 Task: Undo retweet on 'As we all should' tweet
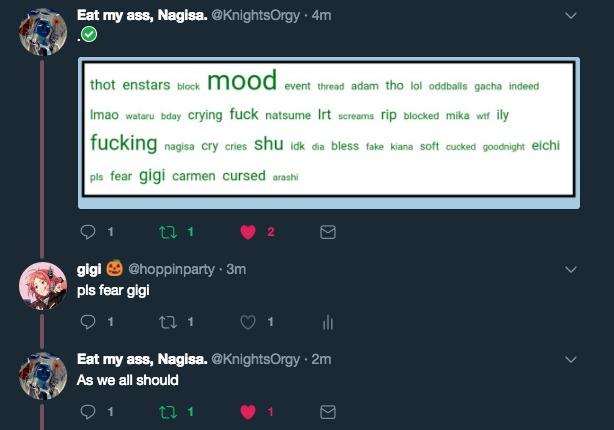tap(168, 412)
